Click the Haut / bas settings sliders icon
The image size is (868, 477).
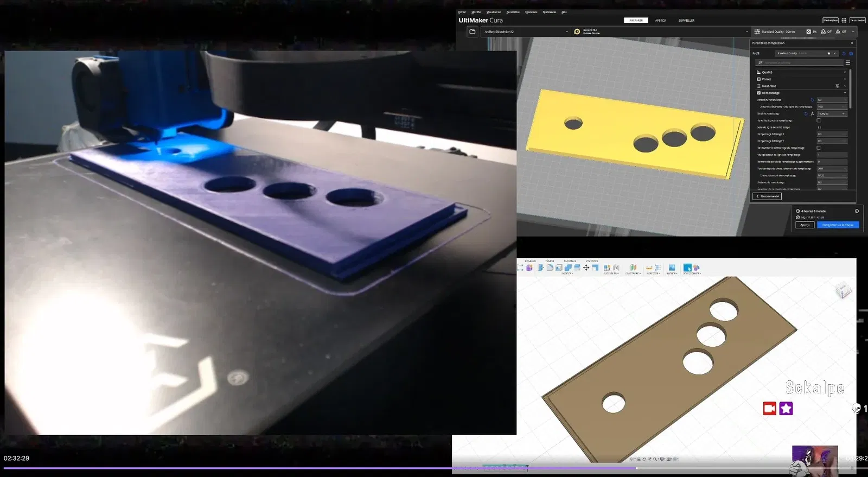[x=837, y=86]
